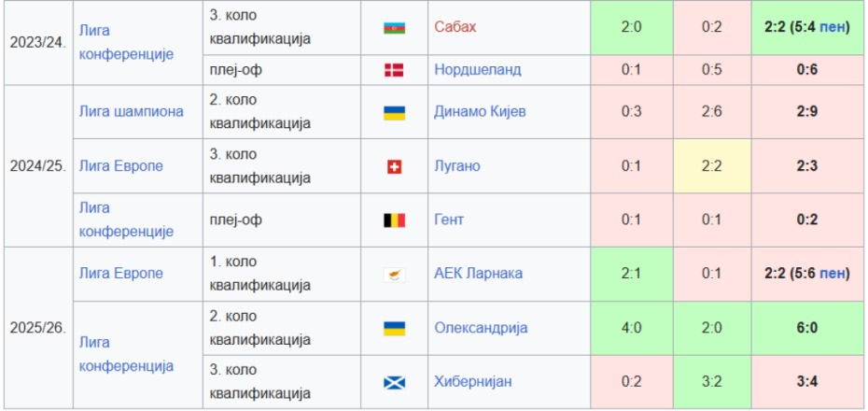Open the Лига шампиона link
The image size is (868, 411).
pos(132,112)
